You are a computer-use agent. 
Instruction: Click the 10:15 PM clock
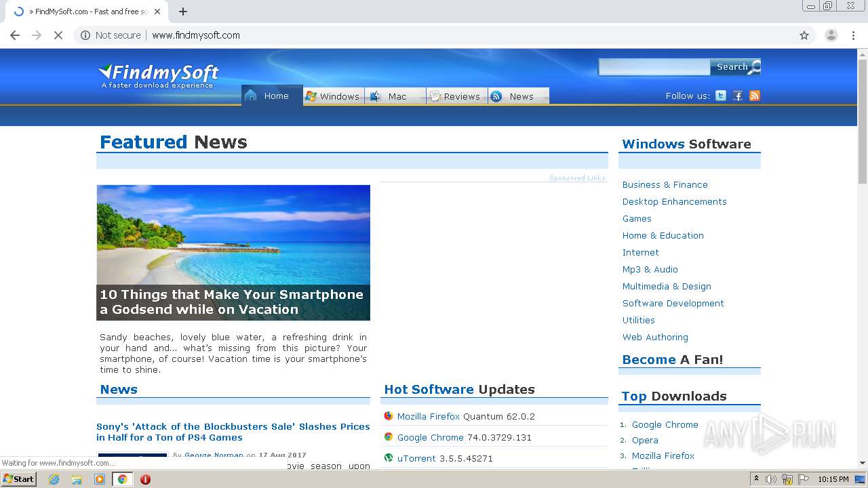coord(833,479)
